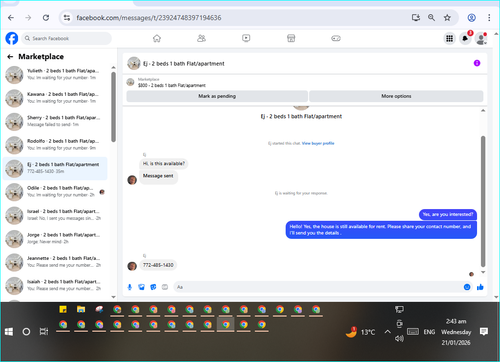Click the conversation list scroll-up arrow

[x=113, y=67]
